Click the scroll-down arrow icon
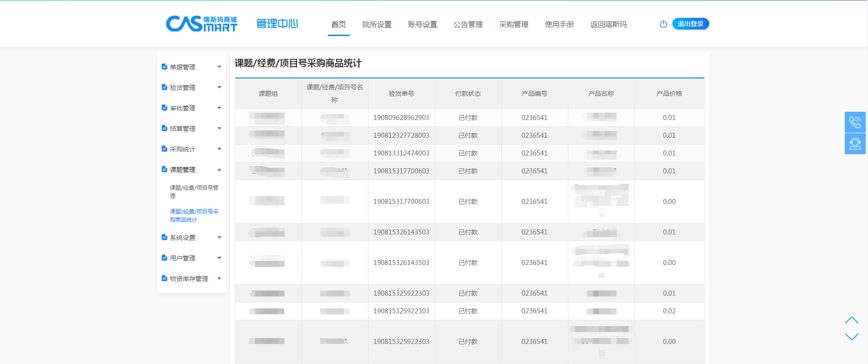Image resolution: width=868 pixels, height=364 pixels. tap(851, 337)
